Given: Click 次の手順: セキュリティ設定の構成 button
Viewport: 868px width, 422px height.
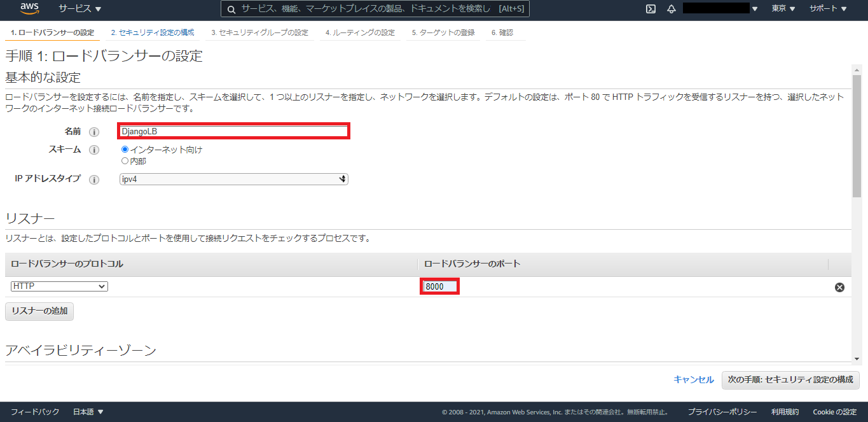Looking at the screenshot, I should 790,379.
